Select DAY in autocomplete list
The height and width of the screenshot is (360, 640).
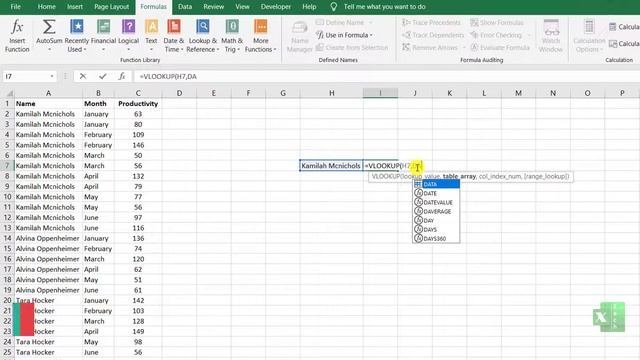pyautogui.click(x=436, y=220)
